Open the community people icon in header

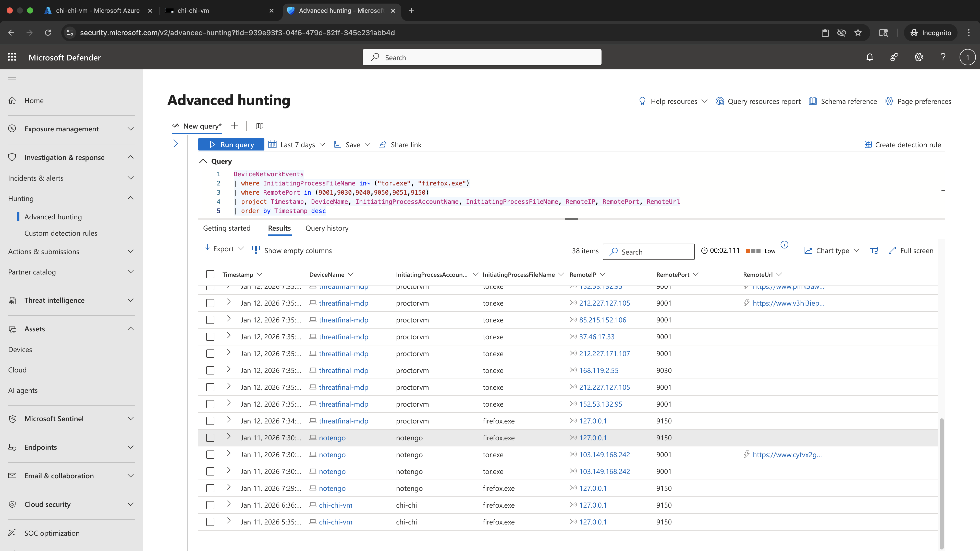tap(894, 57)
